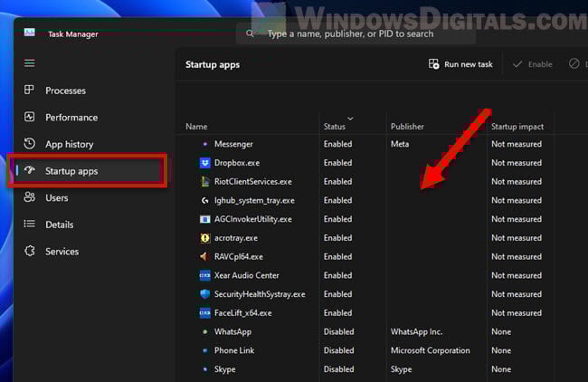588x382 pixels.
Task: Click the Xear Audio Center icon
Action: (x=204, y=275)
